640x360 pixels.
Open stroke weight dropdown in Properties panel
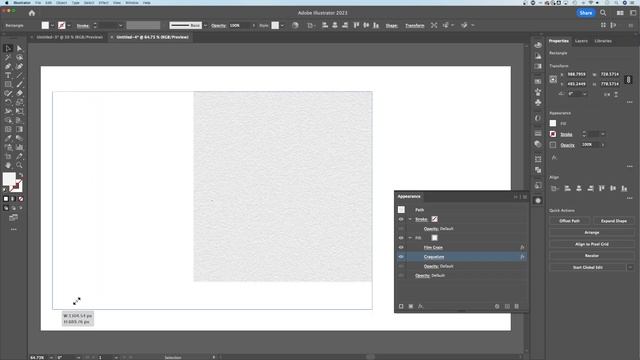[603, 134]
